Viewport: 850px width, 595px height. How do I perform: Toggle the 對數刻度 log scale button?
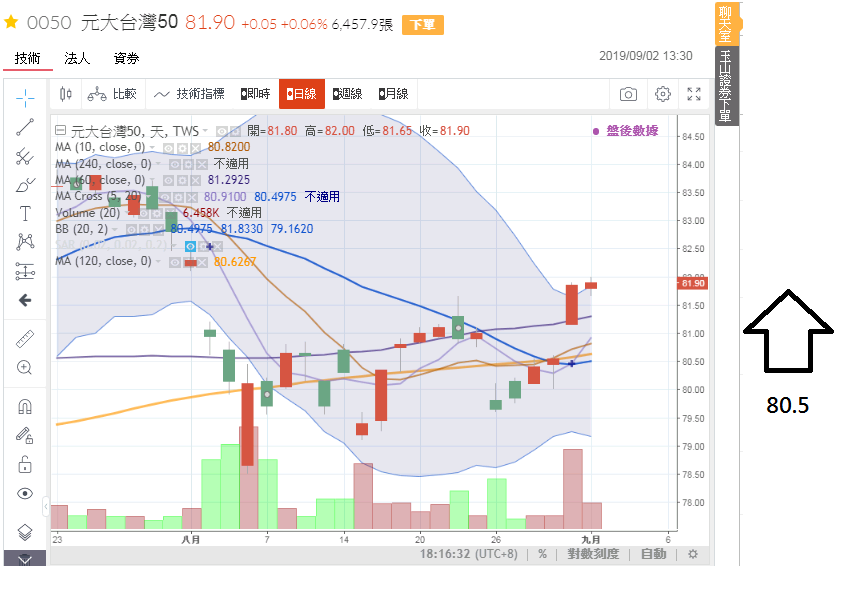pos(593,554)
